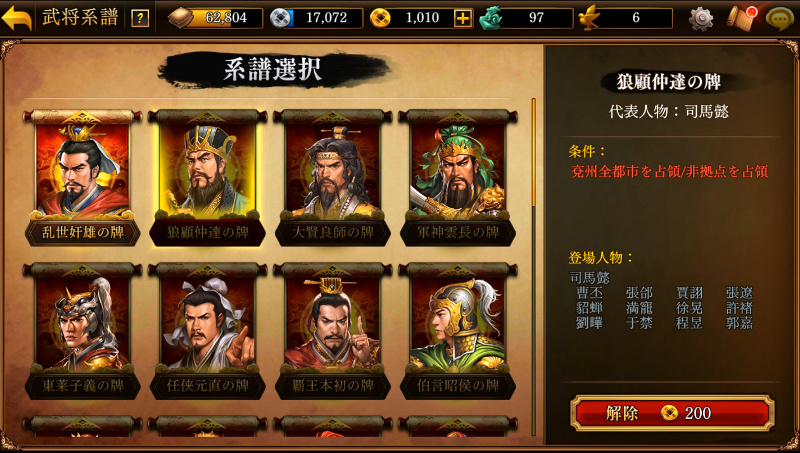This screenshot has width=800, height=453.
Task: Click the card list vertical scrollbar
Action: pos(534,267)
